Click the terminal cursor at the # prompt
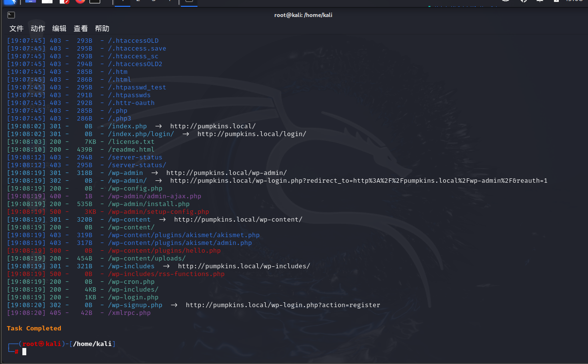 [x=24, y=351]
